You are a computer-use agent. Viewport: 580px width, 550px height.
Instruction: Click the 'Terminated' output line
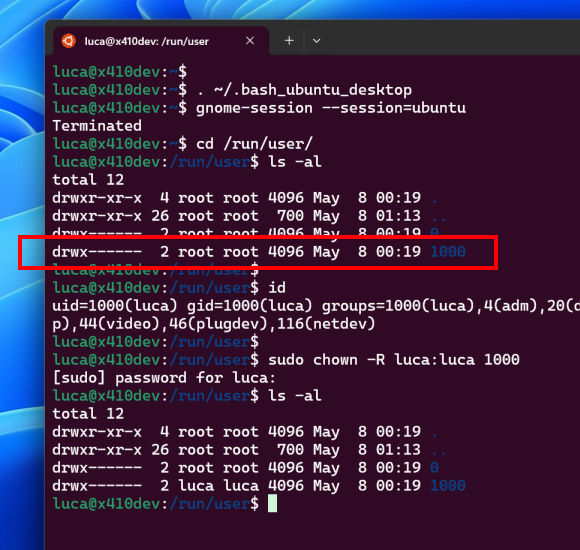97,126
